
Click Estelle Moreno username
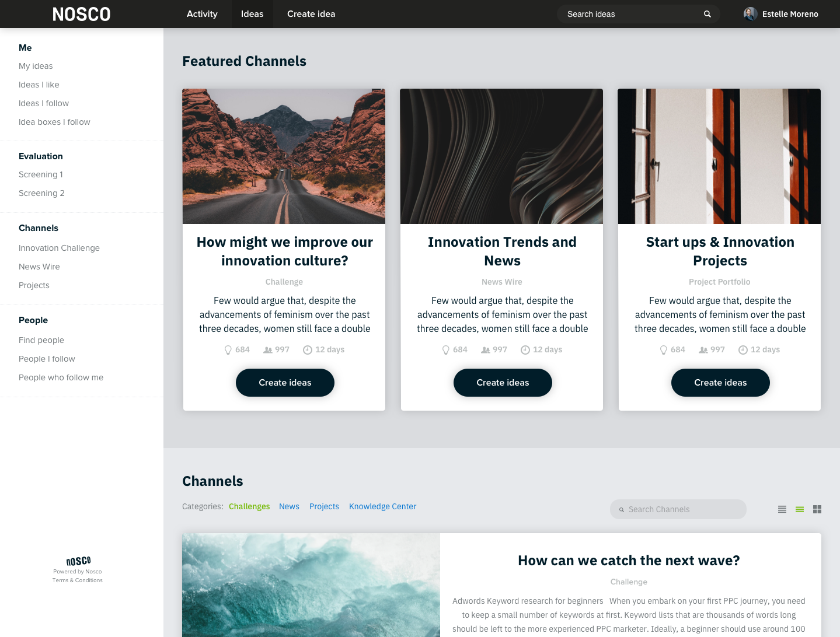click(x=790, y=14)
